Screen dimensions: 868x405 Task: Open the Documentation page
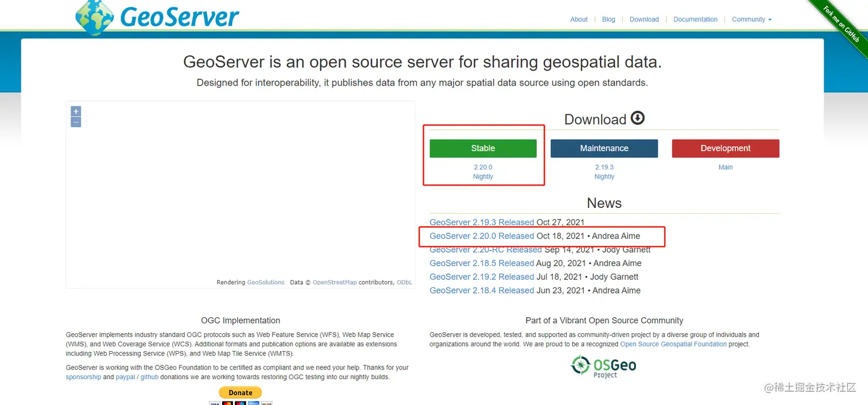coord(695,20)
